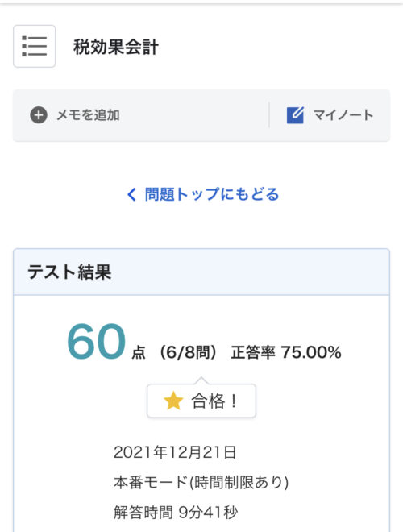The image size is (403, 532).
Task: Click the テスト結果 panel header
Action: [x=201, y=272]
